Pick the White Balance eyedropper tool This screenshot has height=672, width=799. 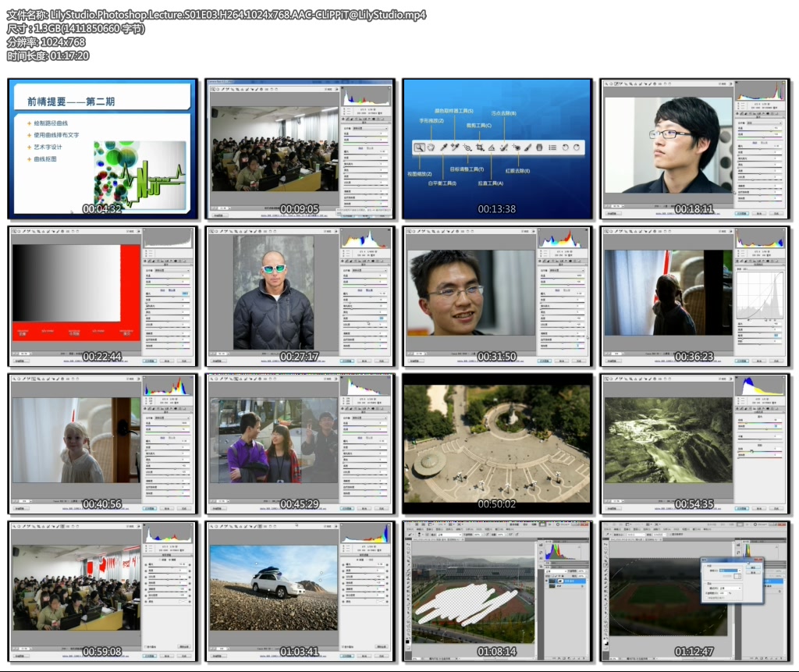[x=443, y=147]
